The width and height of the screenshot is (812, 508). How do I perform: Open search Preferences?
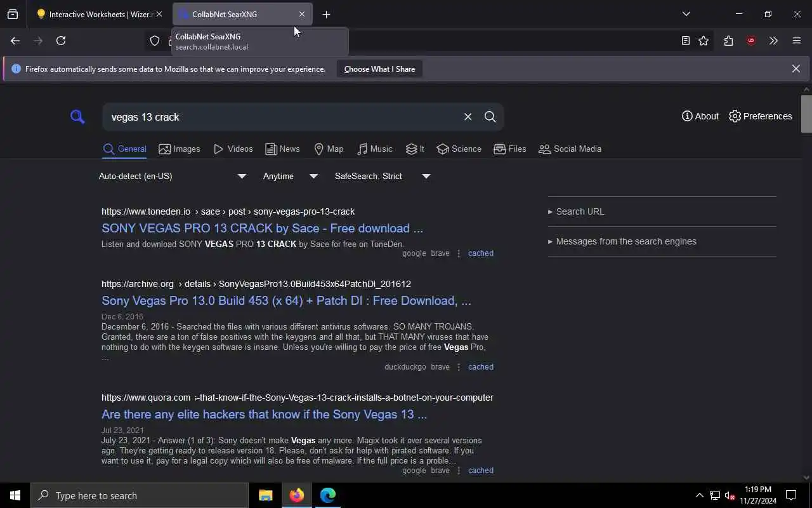pos(761,116)
